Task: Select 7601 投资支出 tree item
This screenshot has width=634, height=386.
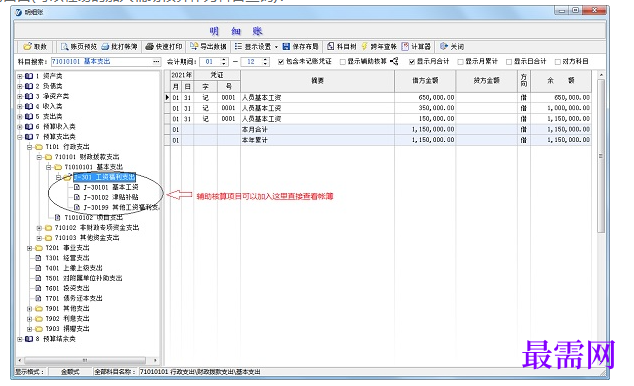Action: (x=67, y=288)
